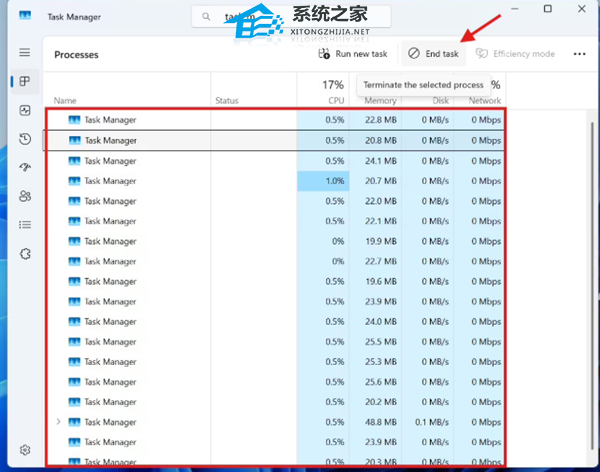Click the process icon in the 19.9 MB row
Viewport: 600px width, 472px height.
pyautogui.click(x=74, y=241)
